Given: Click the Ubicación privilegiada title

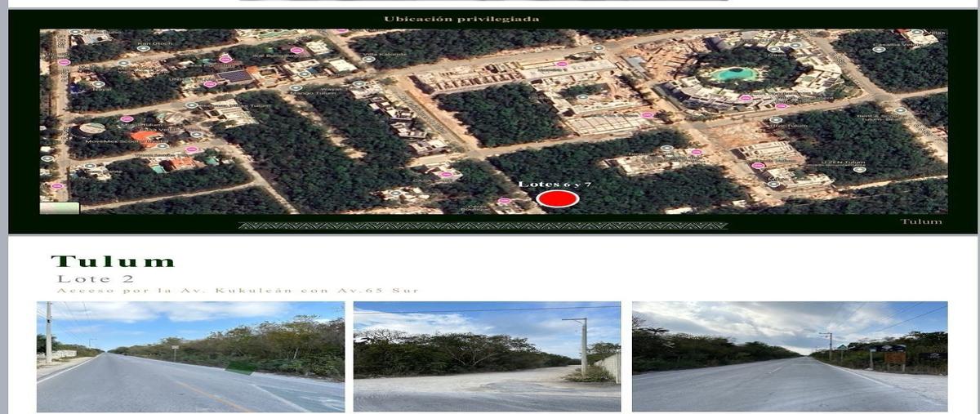Looking at the screenshot, I should coord(461,19).
